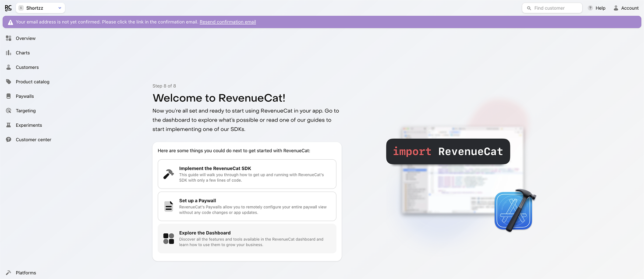Click the Account person icon
Image resolution: width=644 pixels, height=279 pixels.
pos(616,8)
